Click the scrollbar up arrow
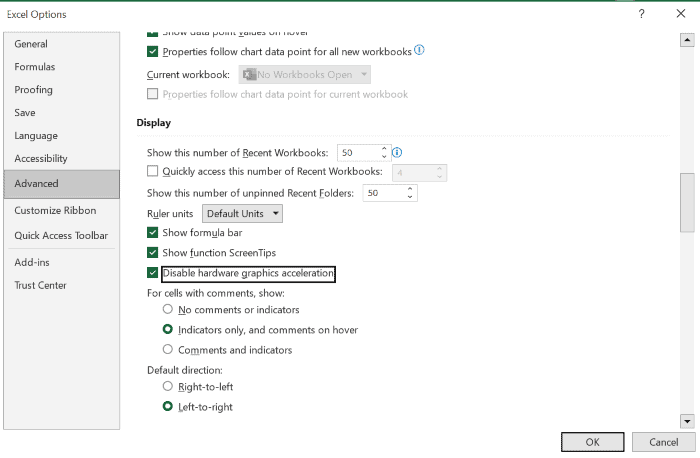The height and width of the screenshot is (458, 700). [x=687, y=40]
